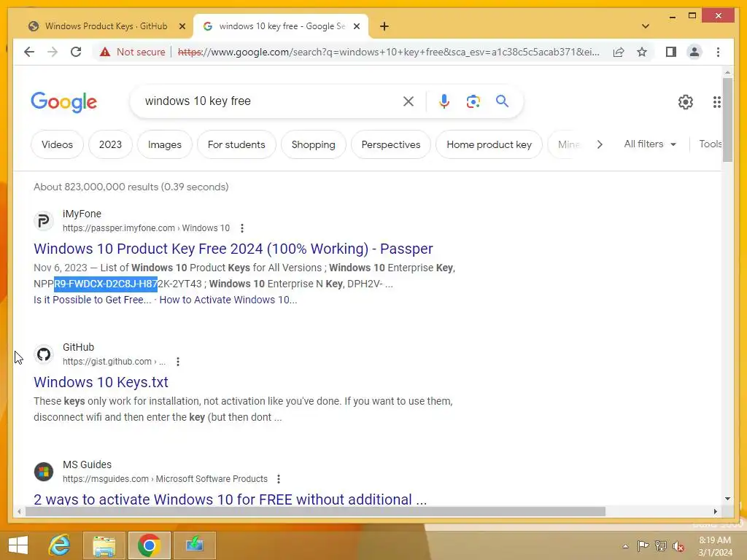Open the Tools option
The height and width of the screenshot is (560, 747).
[711, 144]
